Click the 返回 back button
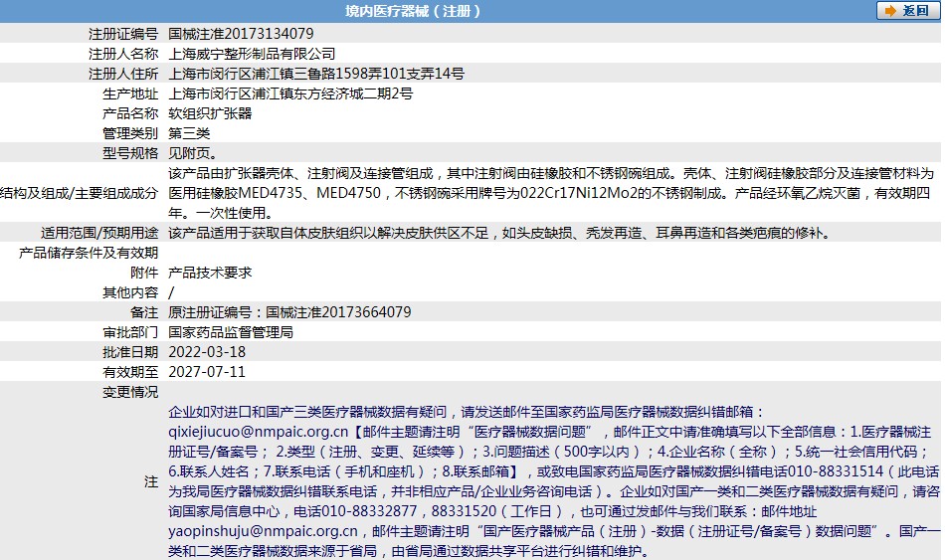 pyautogui.click(x=907, y=11)
